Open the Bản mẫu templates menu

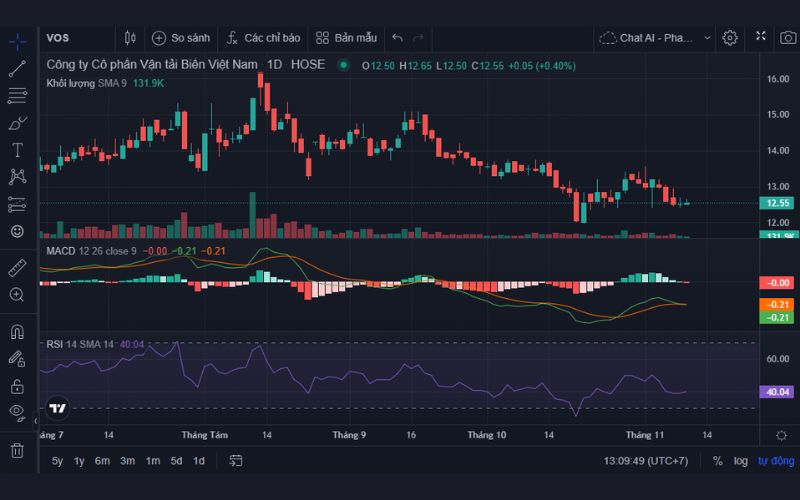click(x=346, y=38)
